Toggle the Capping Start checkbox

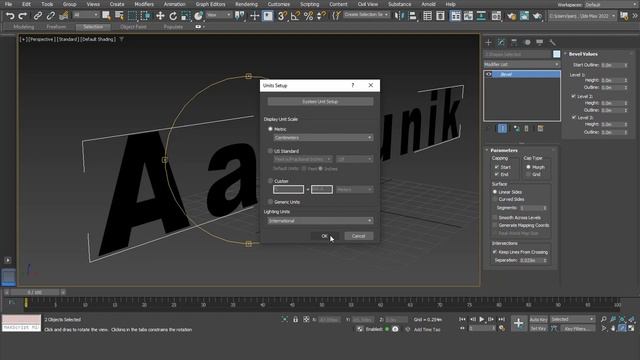click(497, 167)
